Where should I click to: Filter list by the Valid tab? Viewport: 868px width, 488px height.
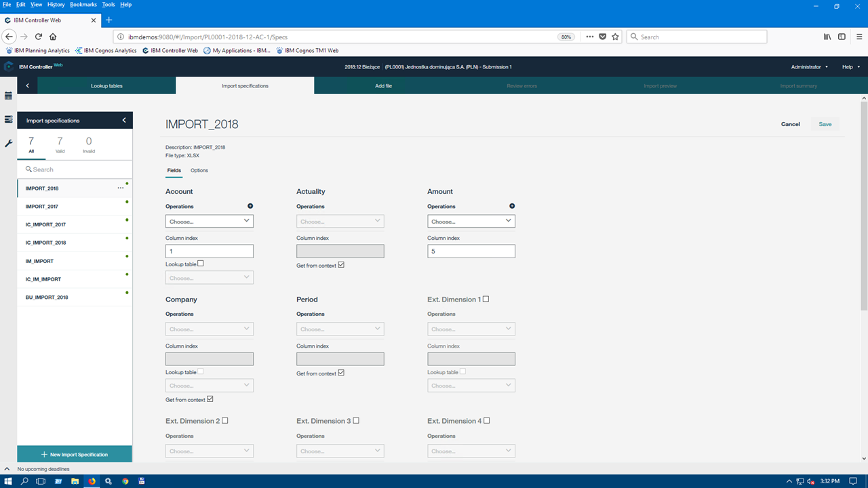60,145
